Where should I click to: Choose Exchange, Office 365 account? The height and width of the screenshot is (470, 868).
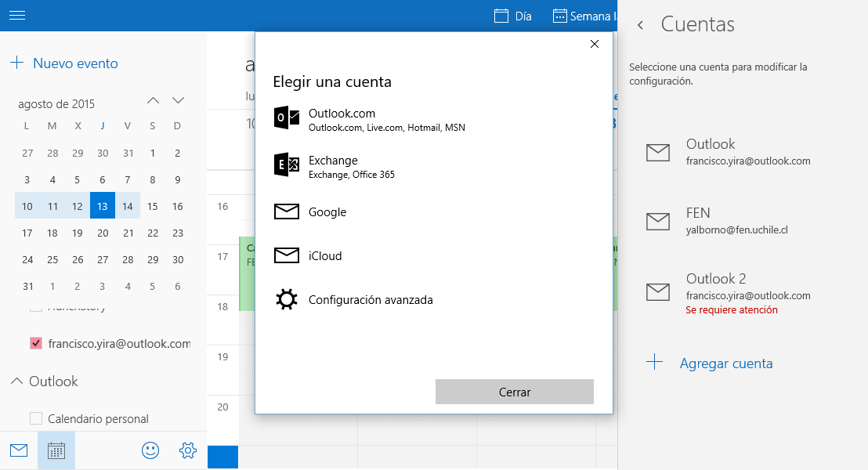(x=332, y=164)
